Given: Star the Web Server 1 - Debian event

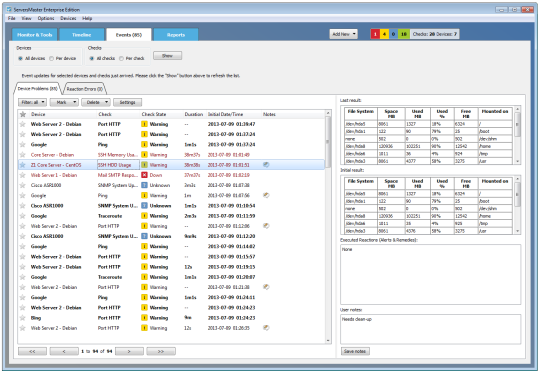Looking at the screenshot, I should [x=23, y=175].
